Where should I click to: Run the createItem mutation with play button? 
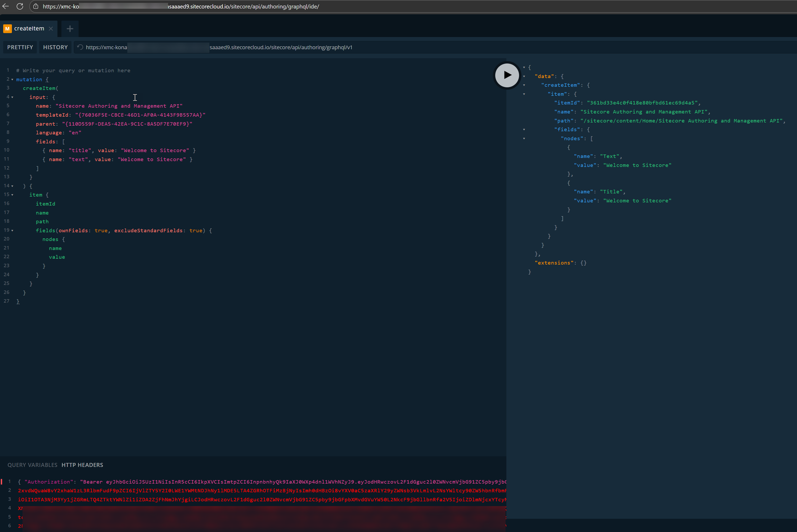[x=507, y=75]
